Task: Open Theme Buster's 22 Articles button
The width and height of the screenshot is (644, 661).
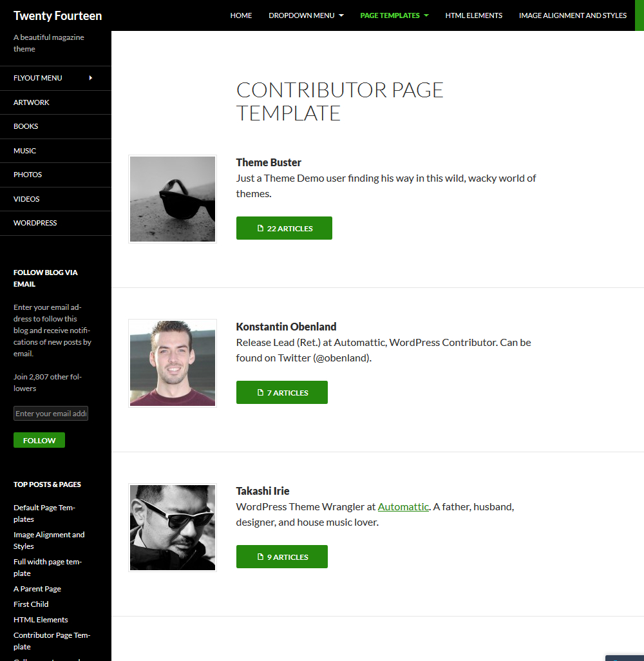Action: coord(284,228)
